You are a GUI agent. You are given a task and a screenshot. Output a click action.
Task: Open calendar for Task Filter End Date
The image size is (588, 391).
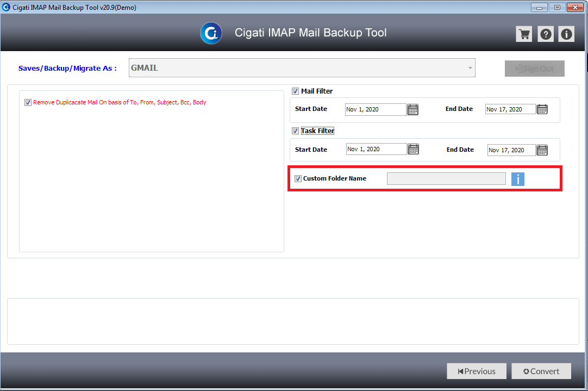542,150
